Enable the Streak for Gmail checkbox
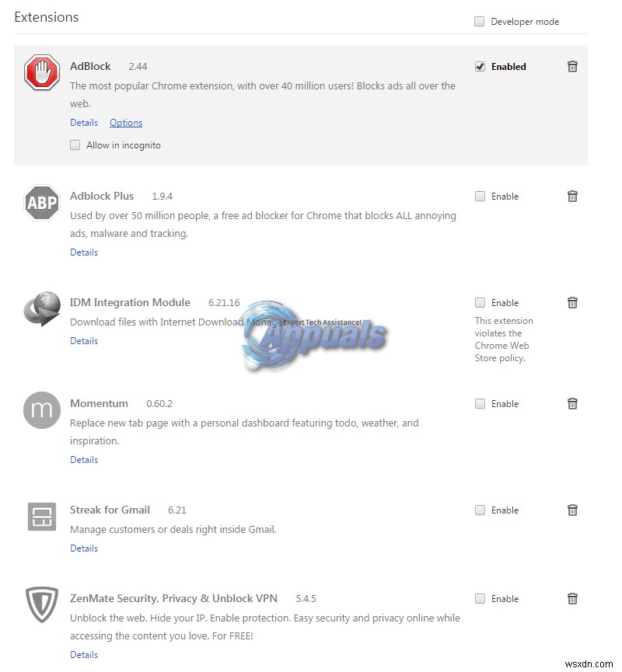 click(x=480, y=510)
